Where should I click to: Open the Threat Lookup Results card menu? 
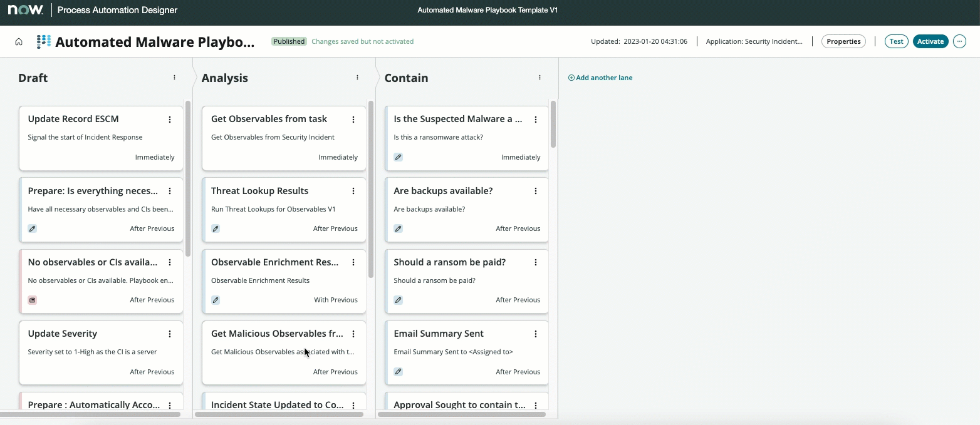353,191
